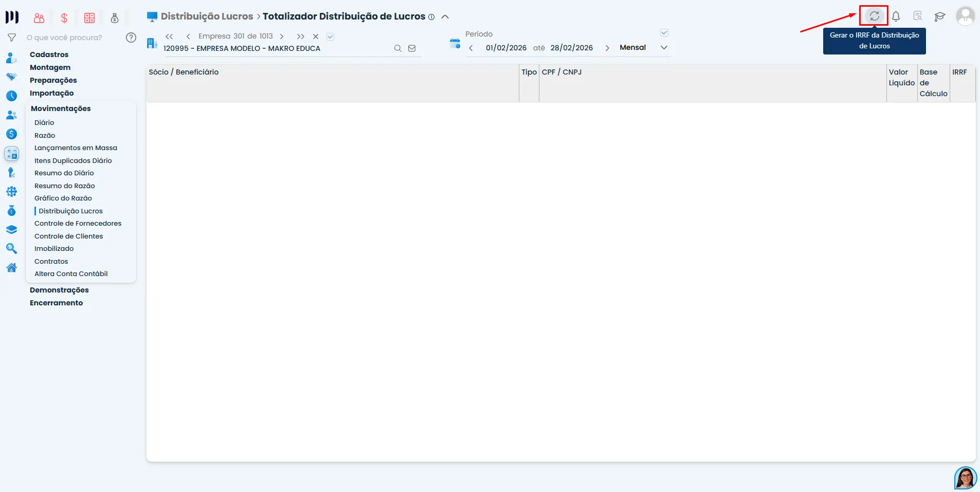
Task: Open the Imobilizado menu entry
Action: pos(54,248)
